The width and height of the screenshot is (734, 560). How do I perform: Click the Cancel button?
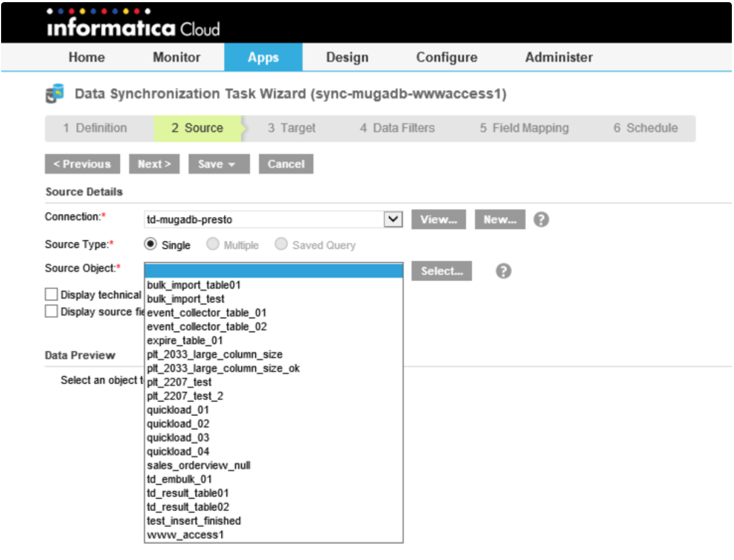[286, 164]
